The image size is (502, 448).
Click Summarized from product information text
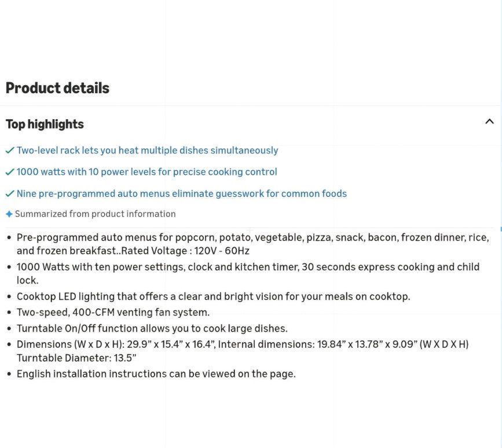coord(96,214)
